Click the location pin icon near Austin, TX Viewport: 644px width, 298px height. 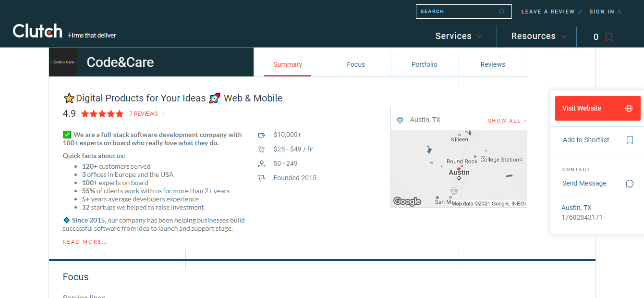point(400,120)
